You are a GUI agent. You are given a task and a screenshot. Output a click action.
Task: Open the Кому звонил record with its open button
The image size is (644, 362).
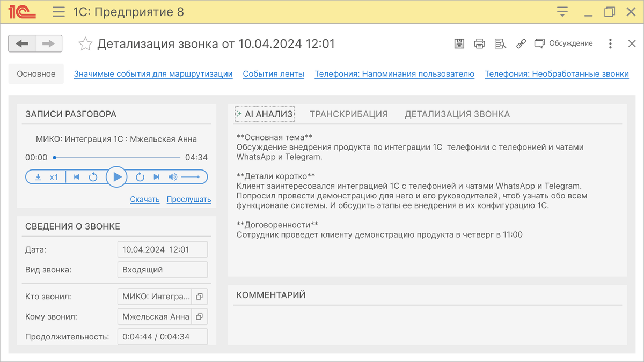pos(199,317)
